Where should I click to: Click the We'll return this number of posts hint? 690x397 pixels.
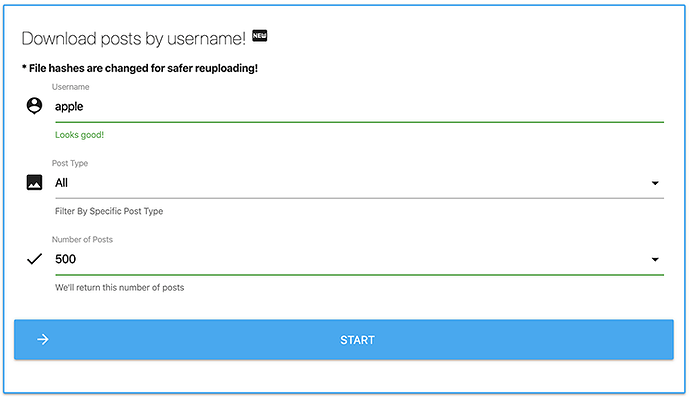tap(120, 287)
